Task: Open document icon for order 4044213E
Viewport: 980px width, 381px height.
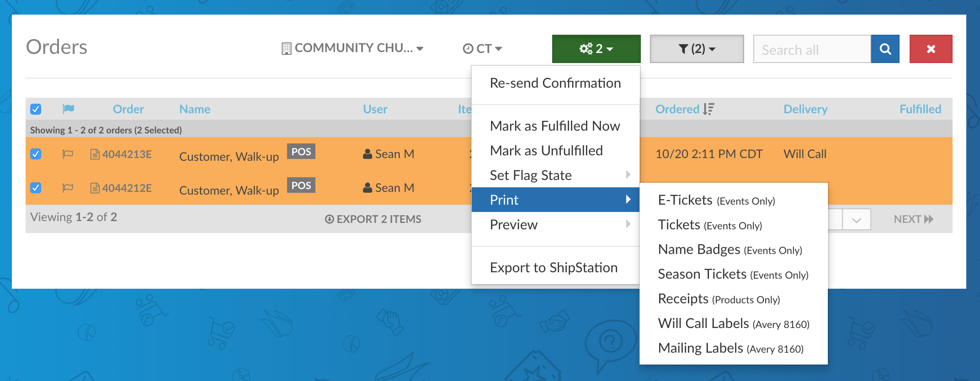Action: click(95, 154)
